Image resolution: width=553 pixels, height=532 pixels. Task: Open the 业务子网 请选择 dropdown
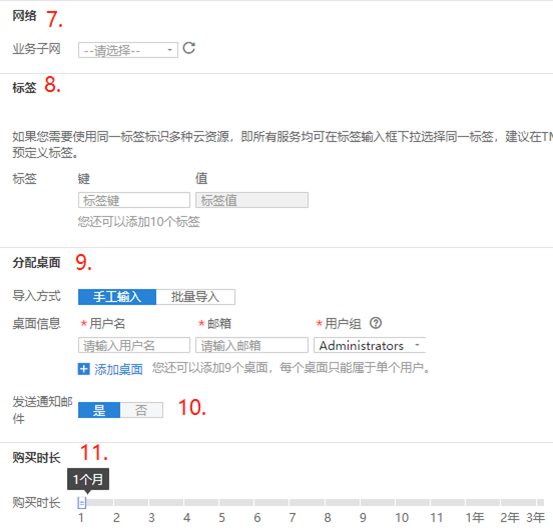pyautogui.click(x=128, y=50)
